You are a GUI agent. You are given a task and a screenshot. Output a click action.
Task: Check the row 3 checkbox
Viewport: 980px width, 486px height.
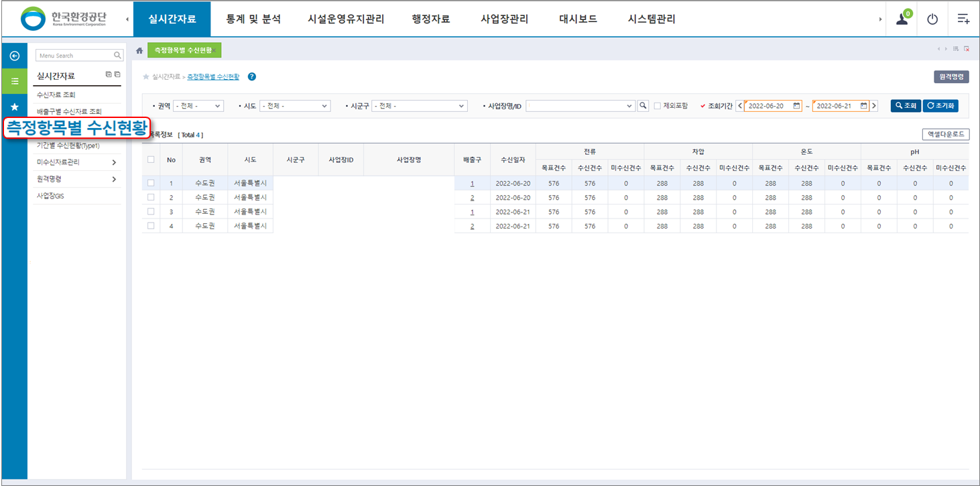[151, 212]
